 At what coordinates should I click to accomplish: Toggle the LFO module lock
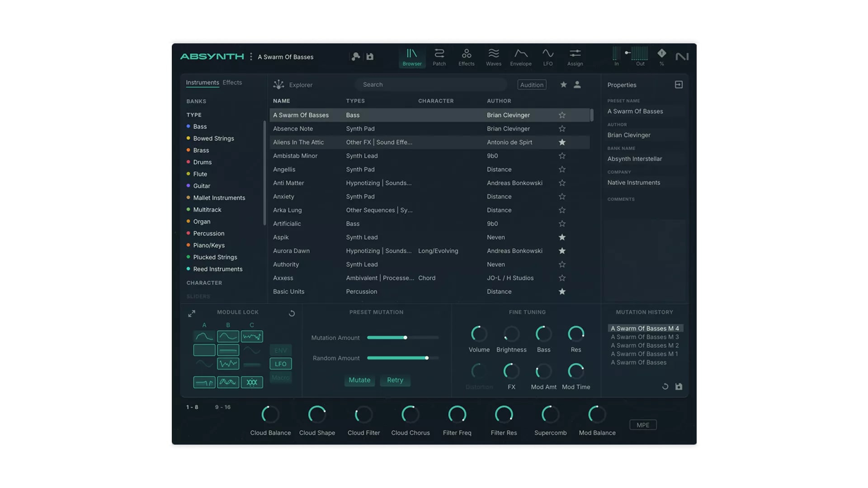click(x=280, y=364)
